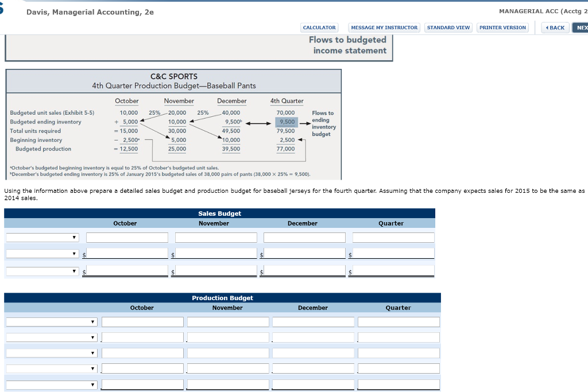
Task: Click the Back navigation button
Action: 554,27
